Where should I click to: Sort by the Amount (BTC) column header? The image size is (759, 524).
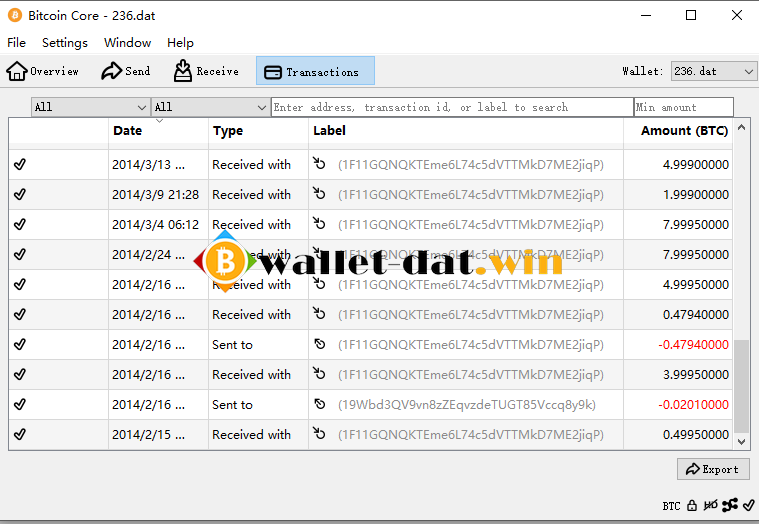[x=678, y=131]
